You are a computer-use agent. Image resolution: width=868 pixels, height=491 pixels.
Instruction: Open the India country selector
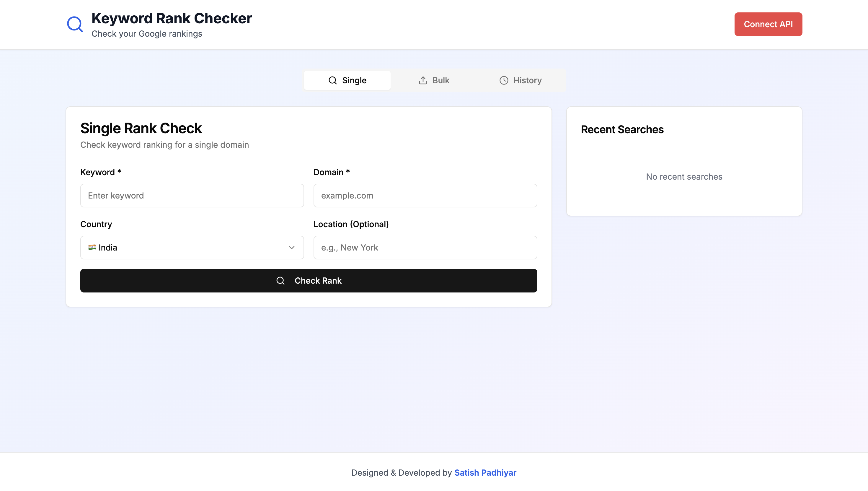pyautogui.click(x=192, y=248)
